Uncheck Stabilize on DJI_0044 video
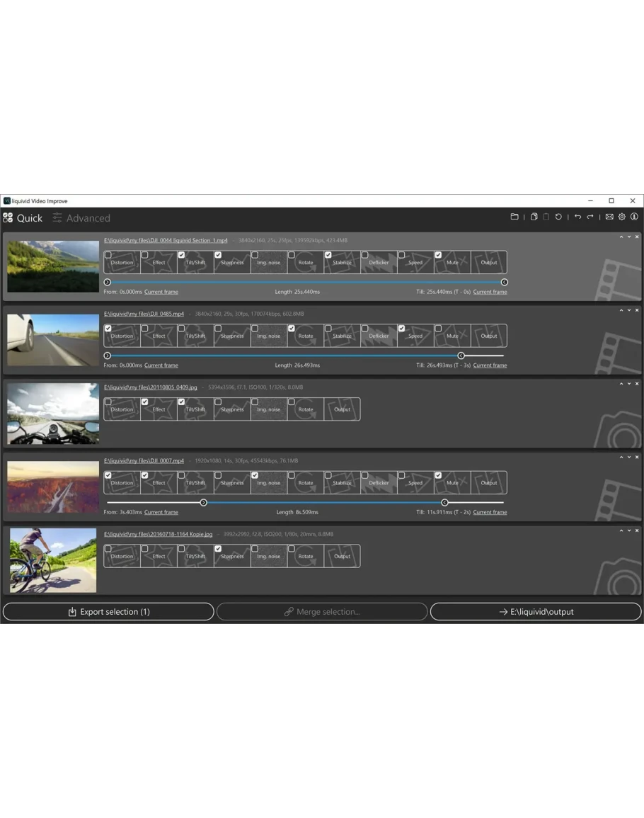The height and width of the screenshot is (818, 644). click(328, 255)
